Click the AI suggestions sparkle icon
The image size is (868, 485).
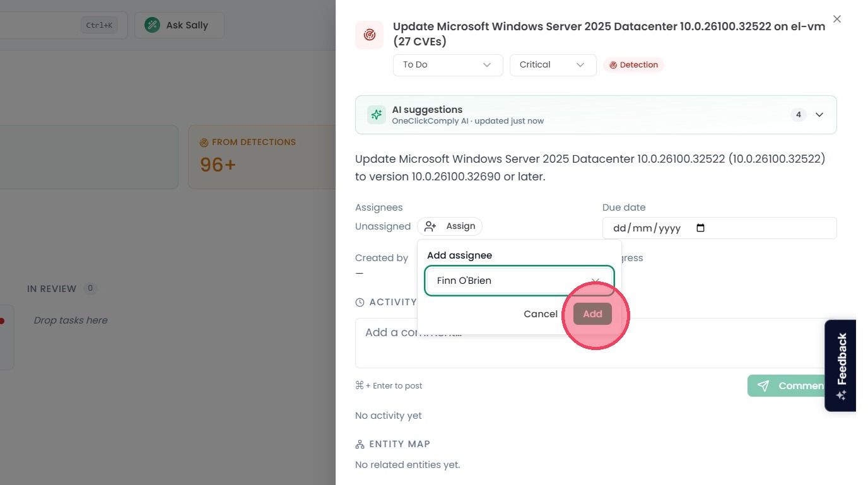tap(377, 115)
